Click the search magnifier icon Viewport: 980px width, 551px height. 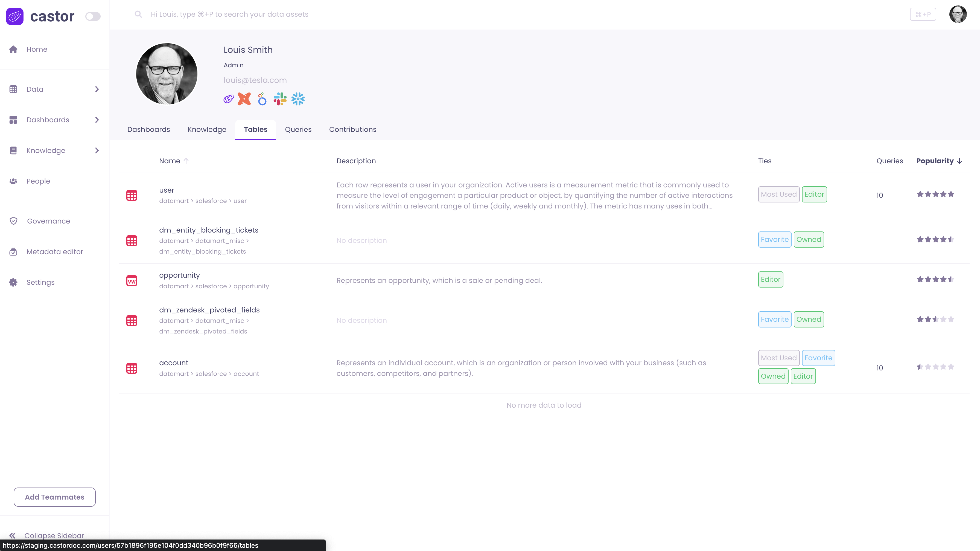pyautogui.click(x=138, y=14)
